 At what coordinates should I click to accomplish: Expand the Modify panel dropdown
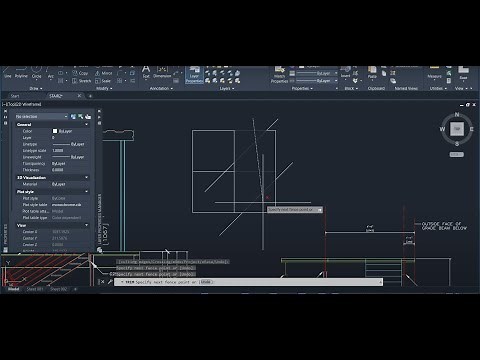pos(104,89)
